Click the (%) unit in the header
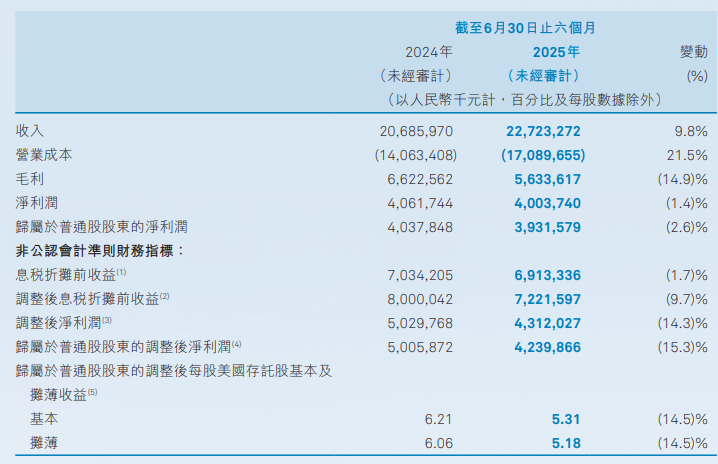 [x=697, y=76]
